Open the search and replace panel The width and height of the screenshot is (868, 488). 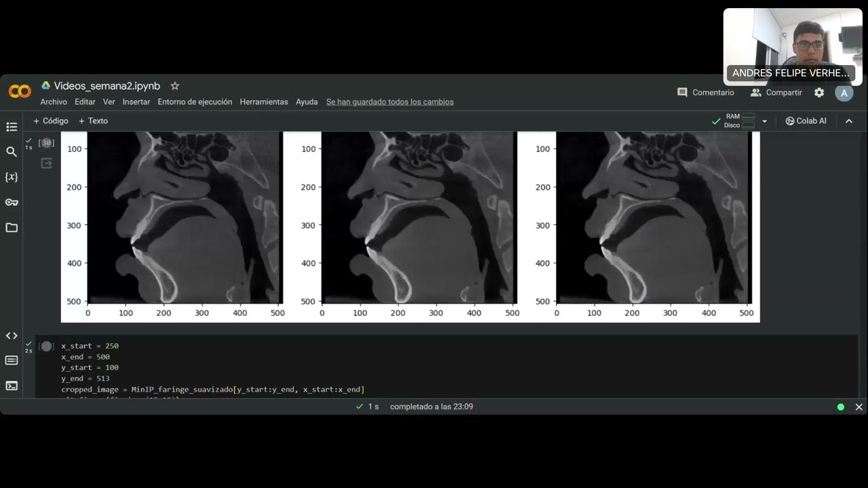click(x=12, y=152)
